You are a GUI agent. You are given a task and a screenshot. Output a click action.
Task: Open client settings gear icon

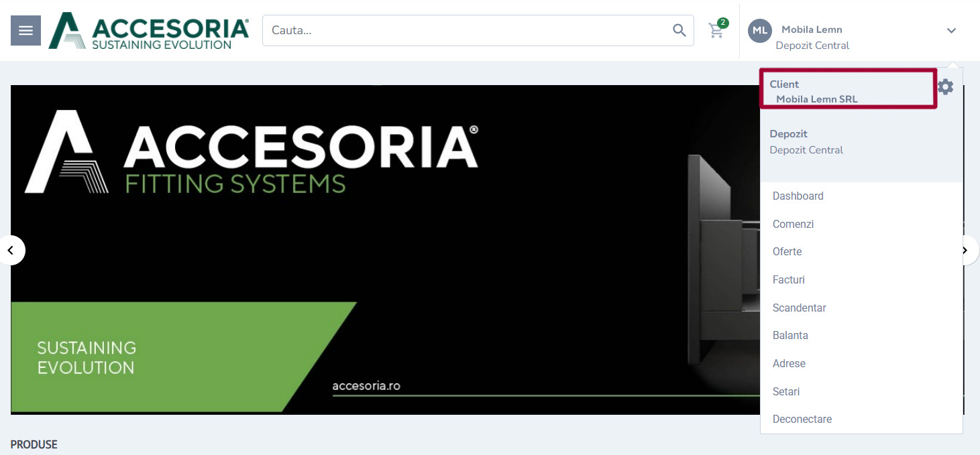tap(945, 86)
